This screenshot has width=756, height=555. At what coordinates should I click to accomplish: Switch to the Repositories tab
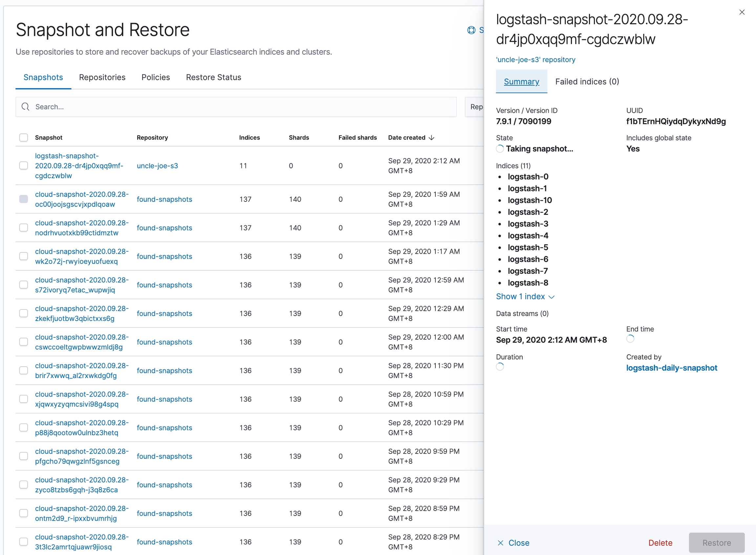[x=102, y=77]
